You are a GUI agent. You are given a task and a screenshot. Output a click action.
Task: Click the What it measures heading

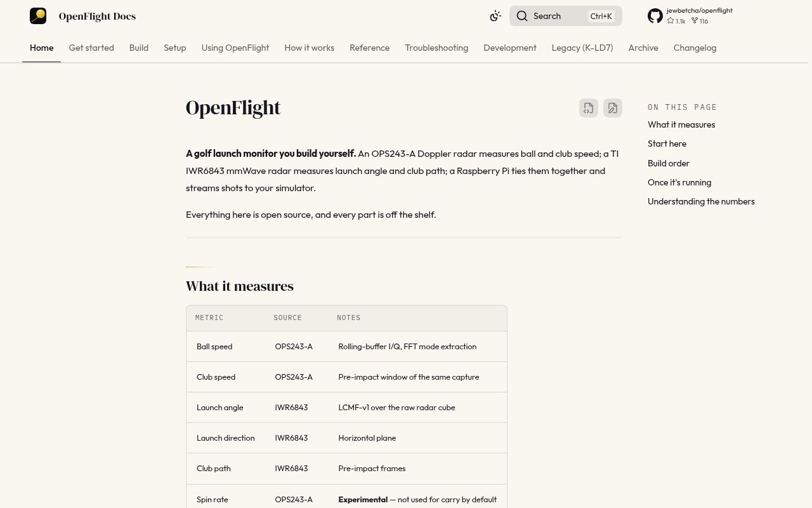click(x=240, y=286)
